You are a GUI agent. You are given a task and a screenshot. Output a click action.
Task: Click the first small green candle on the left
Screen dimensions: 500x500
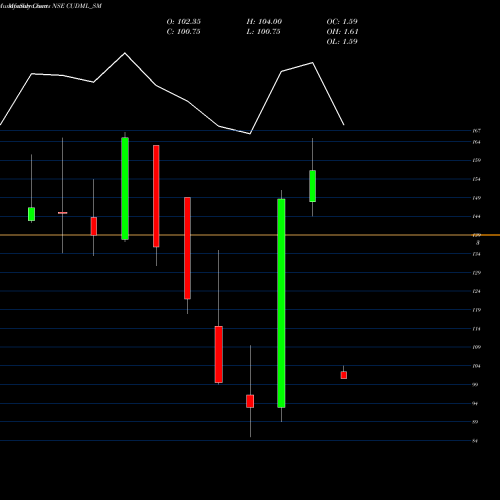(x=31, y=214)
